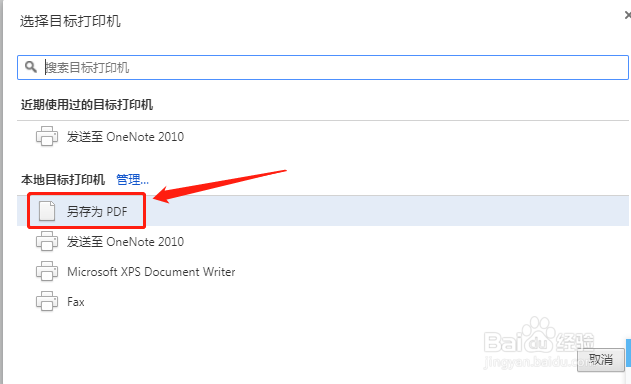Choose the 另存为 PDF destination label
This screenshot has height=384, width=631.
pyautogui.click(x=97, y=211)
